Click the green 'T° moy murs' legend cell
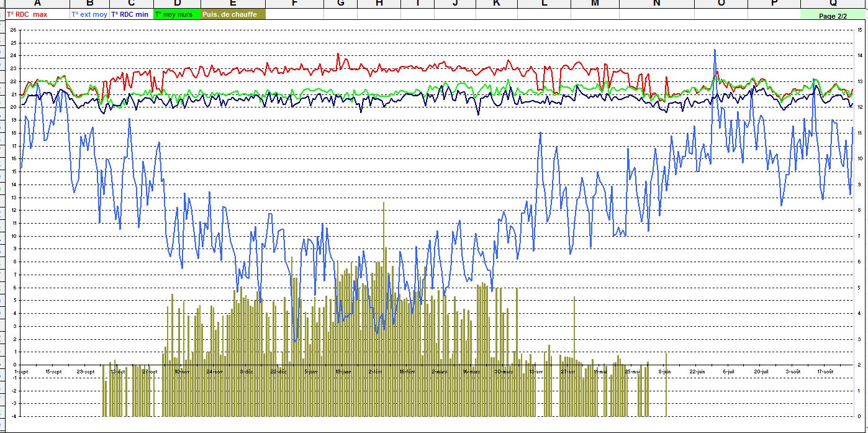The image size is (868, 433). coord(178,14)
